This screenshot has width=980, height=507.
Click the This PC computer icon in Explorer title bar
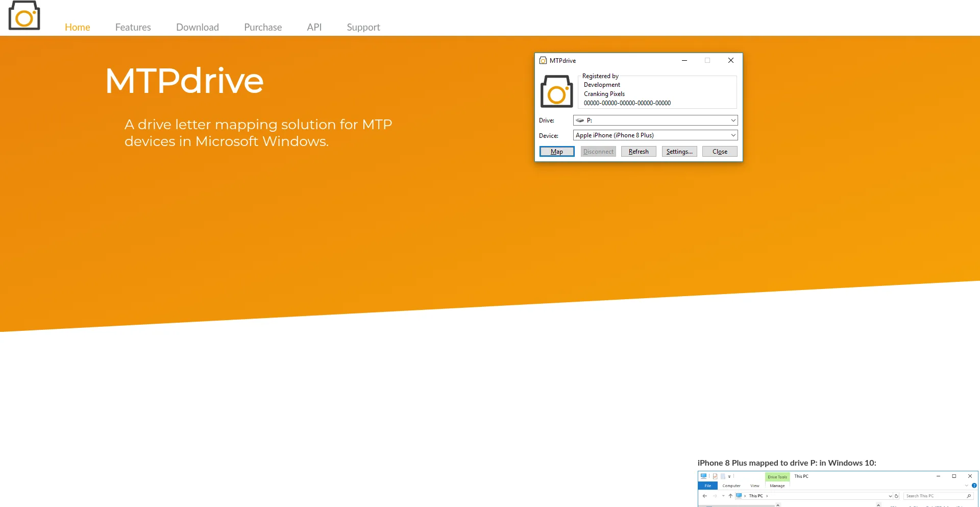(703, 476)
